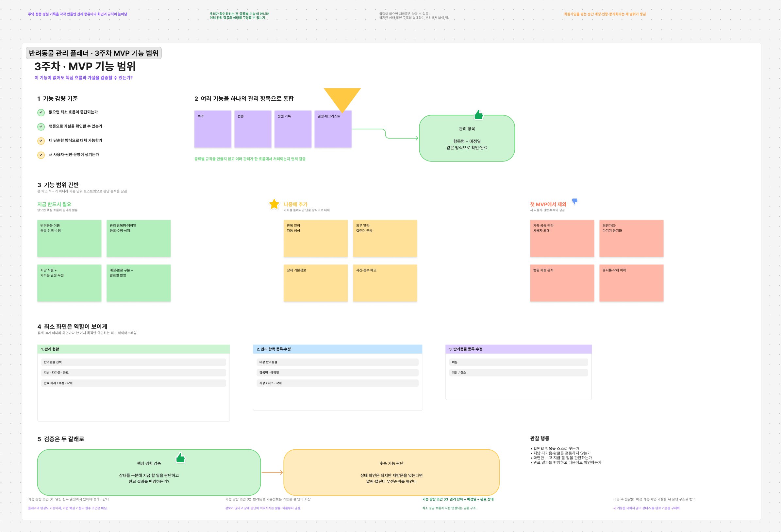Click the 이름 input field in 반려동물 등록·수정

tap(518, 362)
